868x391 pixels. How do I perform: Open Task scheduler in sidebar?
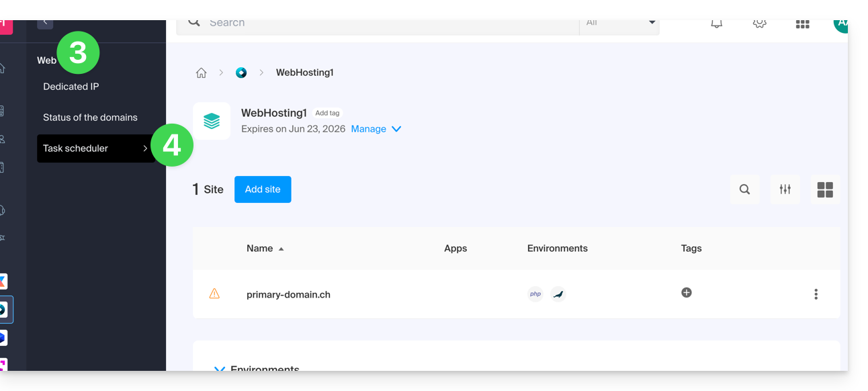pos(95,148)
